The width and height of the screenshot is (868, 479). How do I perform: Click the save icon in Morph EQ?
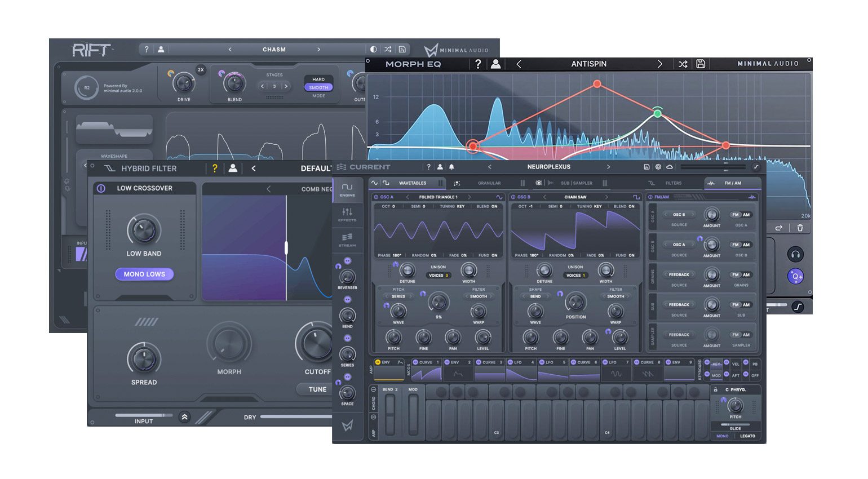click(701, 64)
